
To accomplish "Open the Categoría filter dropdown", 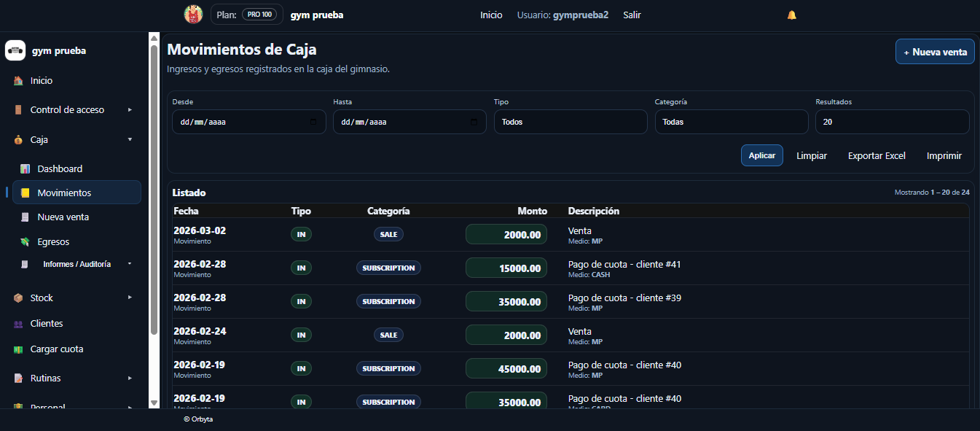I will [731, 122].
